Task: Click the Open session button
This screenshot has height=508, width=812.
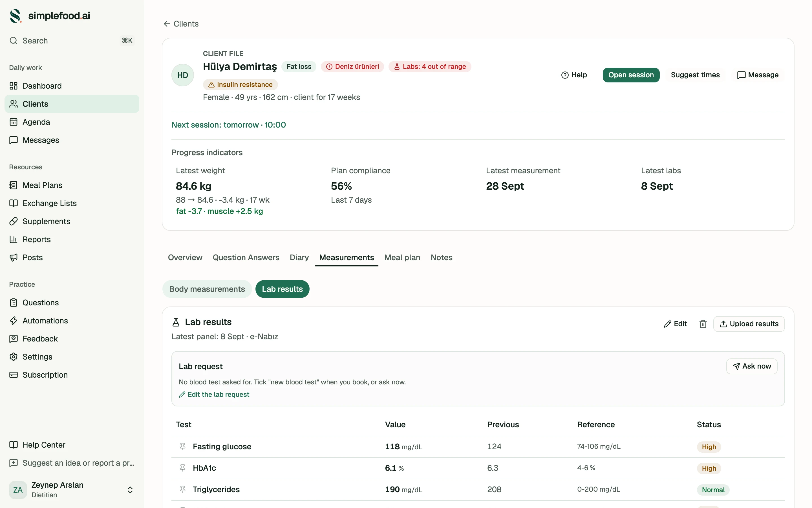Action: pyautogui.click(x=631, y=75)
